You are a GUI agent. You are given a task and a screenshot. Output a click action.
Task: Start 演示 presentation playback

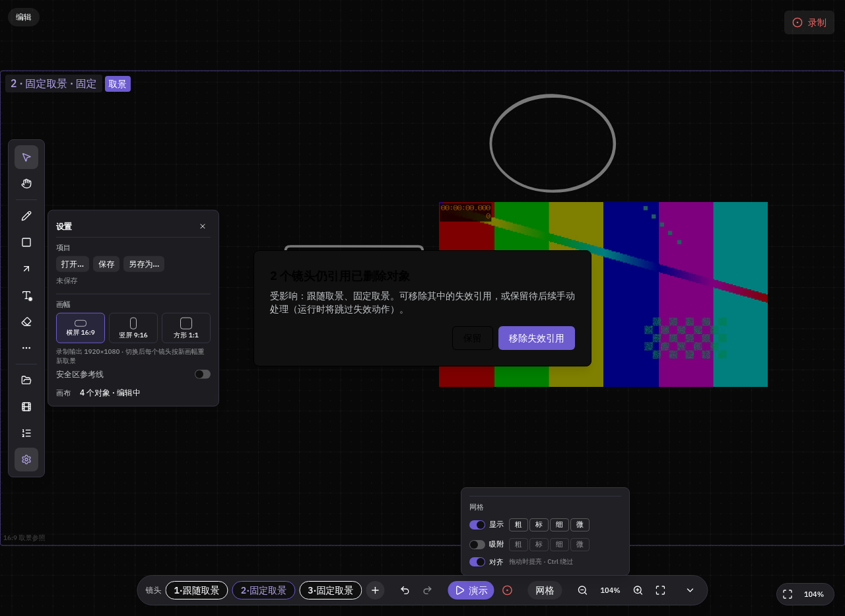pyautogui.click(x=471, y=590)
